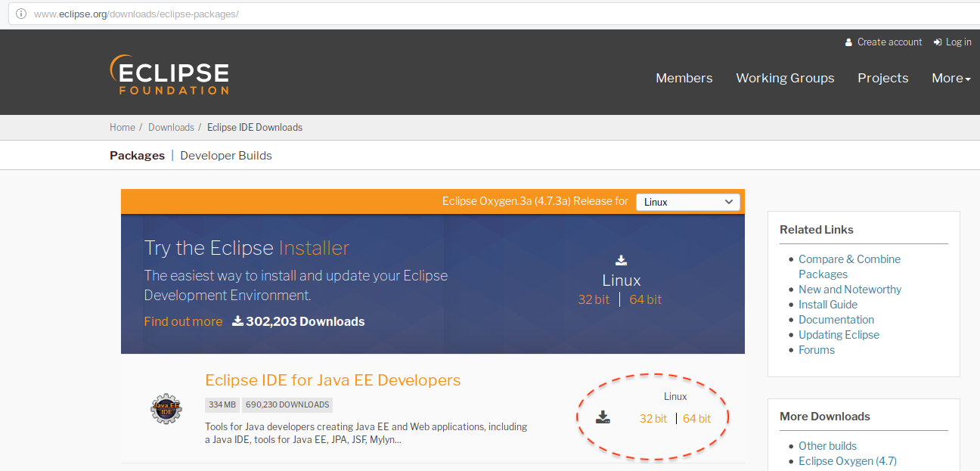
Task: Go to Working Groups in top navigation
Action: tap(785, 78)
